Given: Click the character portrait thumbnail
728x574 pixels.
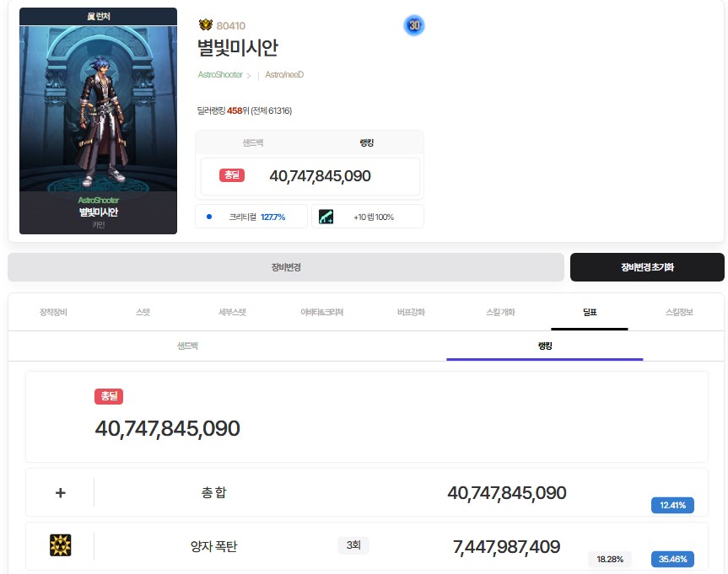Looking at the screenshot, I should (98, 110).
